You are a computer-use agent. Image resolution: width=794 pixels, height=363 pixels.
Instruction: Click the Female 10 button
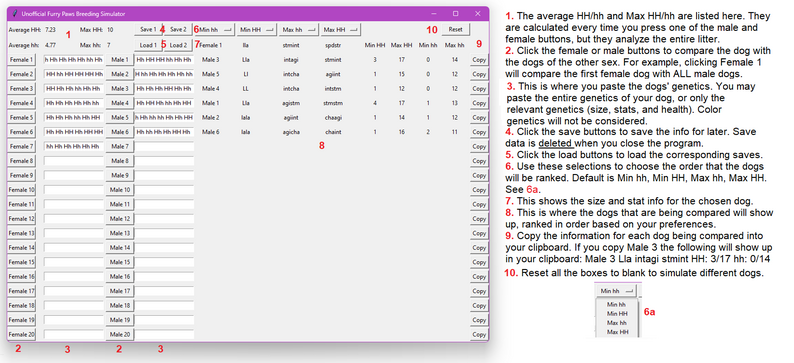pos(21,190)
